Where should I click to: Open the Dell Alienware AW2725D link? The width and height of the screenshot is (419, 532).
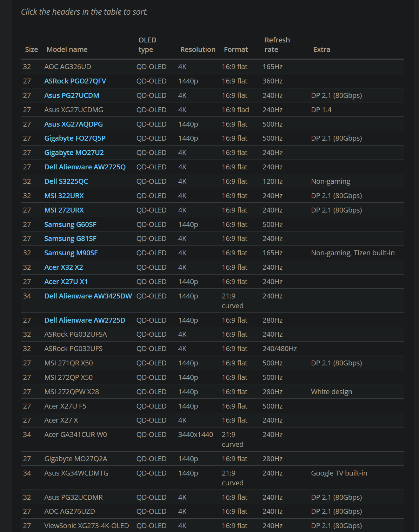click(x=85, y=320)
